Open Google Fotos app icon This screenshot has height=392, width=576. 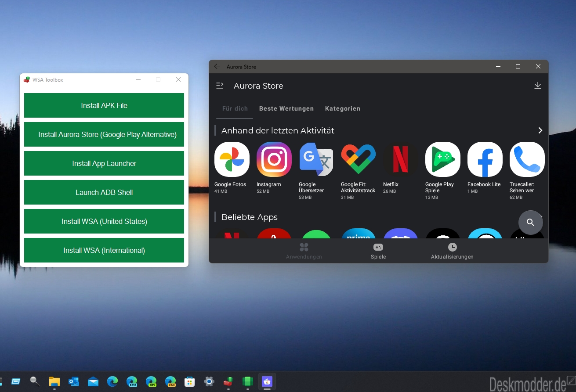point(232,159)
